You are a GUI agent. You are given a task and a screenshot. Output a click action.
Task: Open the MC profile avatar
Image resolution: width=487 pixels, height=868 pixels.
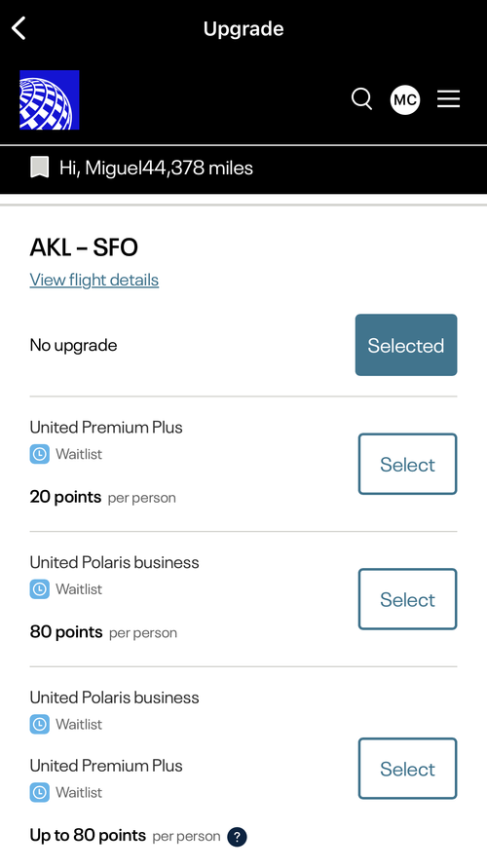pyautogui.click(x=405, y=99)
